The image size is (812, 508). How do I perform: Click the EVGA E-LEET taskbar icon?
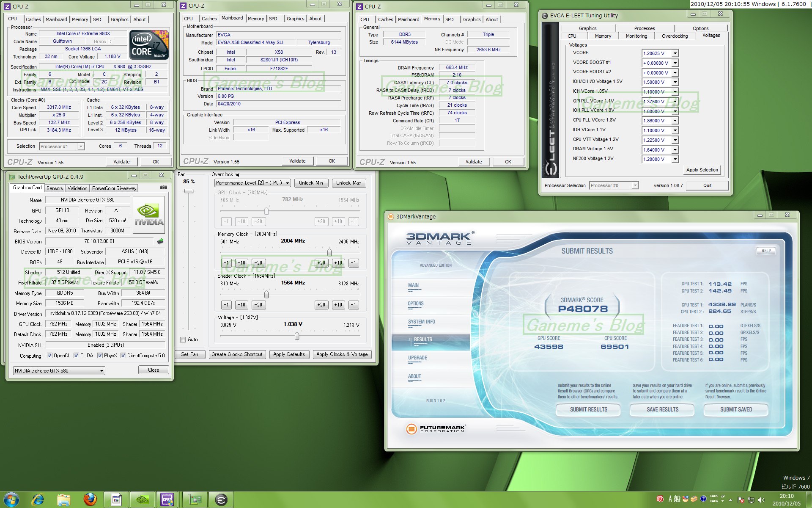pyautogui.click(x=221, y=500)
